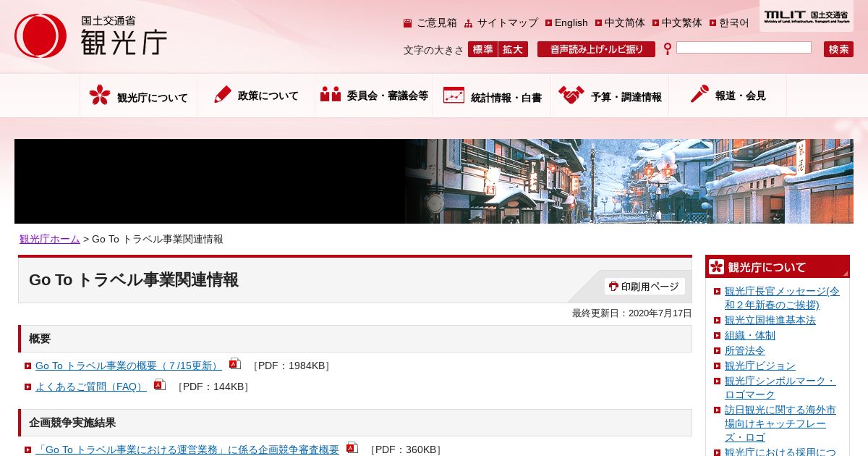
Task: Go to 観光庁ホーム breadcrumb link
Action: [x=50, y=239]
